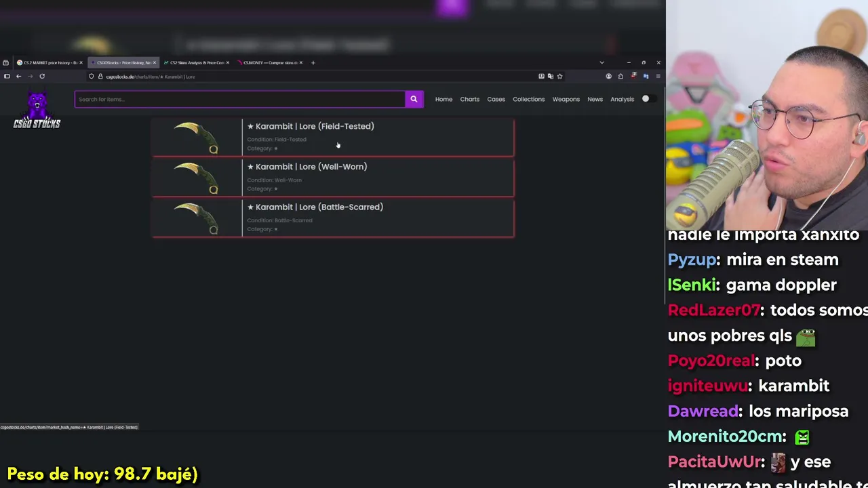Click the shield tracking protection icon
Screen dimensions: 868x488
(x=92, y=77)
